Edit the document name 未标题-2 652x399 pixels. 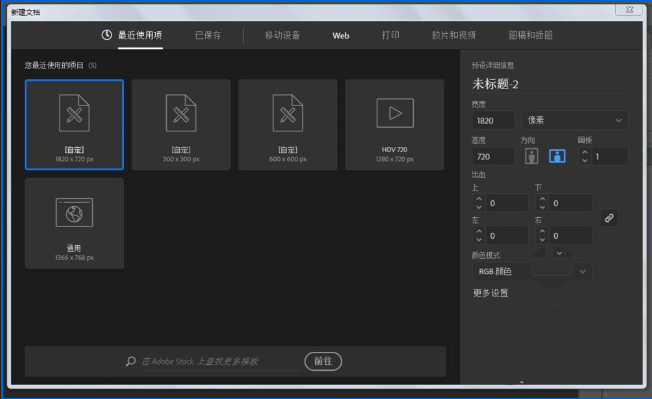pyautogui.click(x=495, y=84)
